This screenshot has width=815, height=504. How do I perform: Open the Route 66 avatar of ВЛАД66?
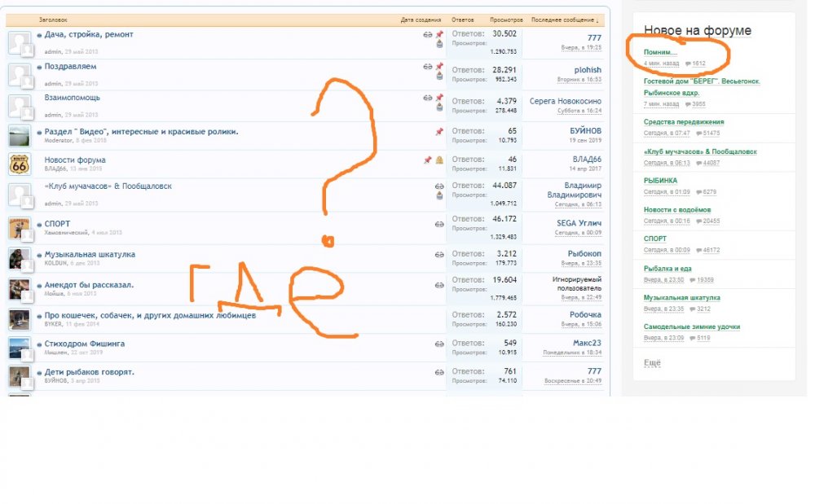(20, 164)
